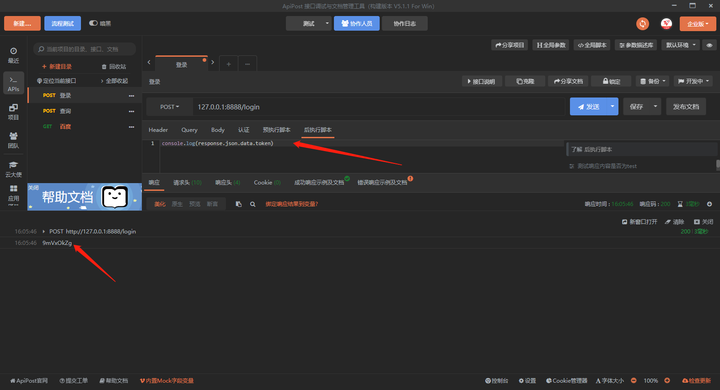Viewport: 720px width, 390px height.
Task: Click the 新建 new button
Action: pos(22,23)
